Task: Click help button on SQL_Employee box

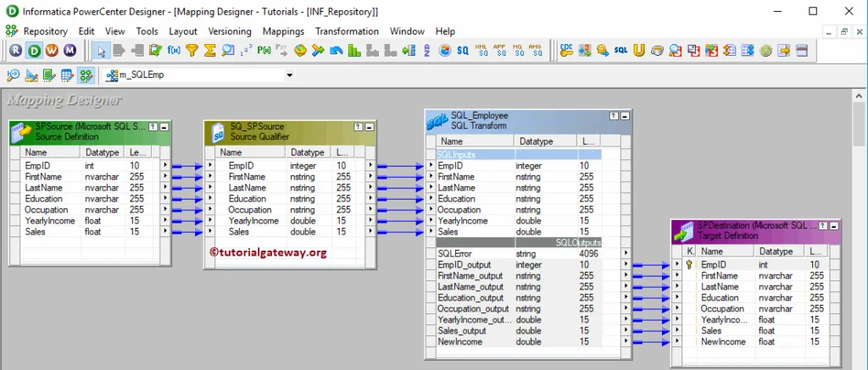Action: (x=614, y=116)
